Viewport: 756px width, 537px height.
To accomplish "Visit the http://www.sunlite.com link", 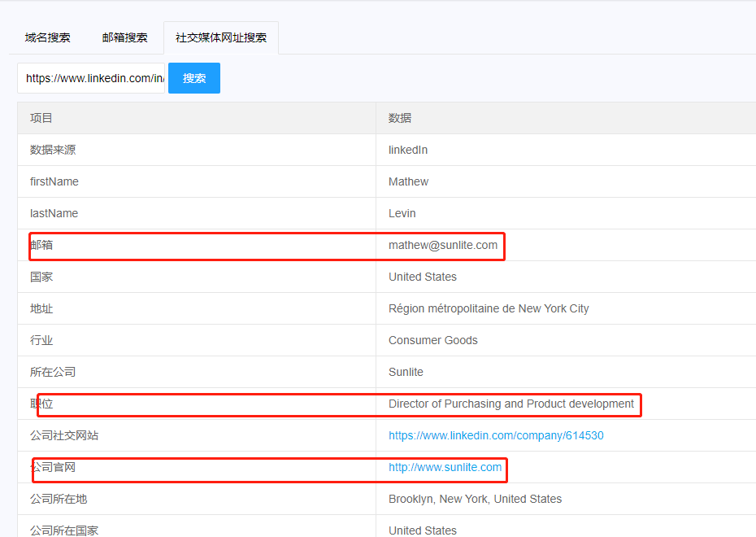I will click(x=445, y=467).
